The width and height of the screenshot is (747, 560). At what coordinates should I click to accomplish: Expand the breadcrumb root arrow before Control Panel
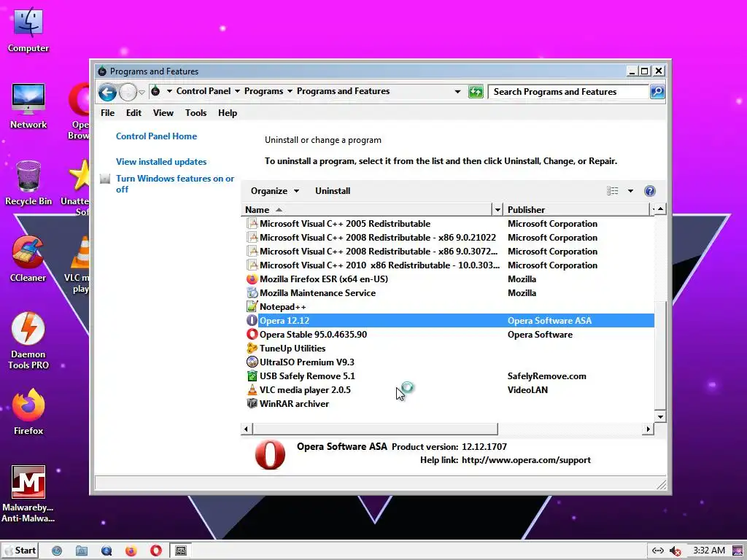169,91
